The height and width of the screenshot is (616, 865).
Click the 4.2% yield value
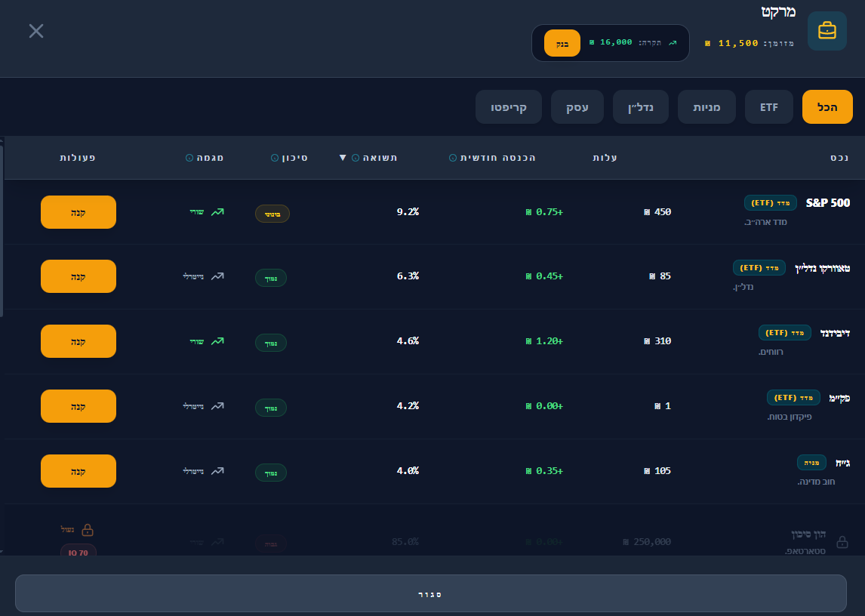(408, 406)
